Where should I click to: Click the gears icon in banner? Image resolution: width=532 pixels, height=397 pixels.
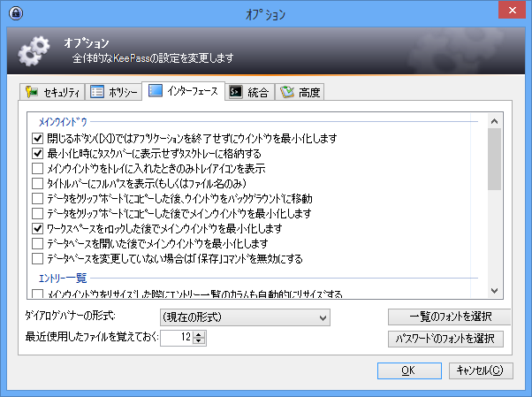tap(34, 50)
